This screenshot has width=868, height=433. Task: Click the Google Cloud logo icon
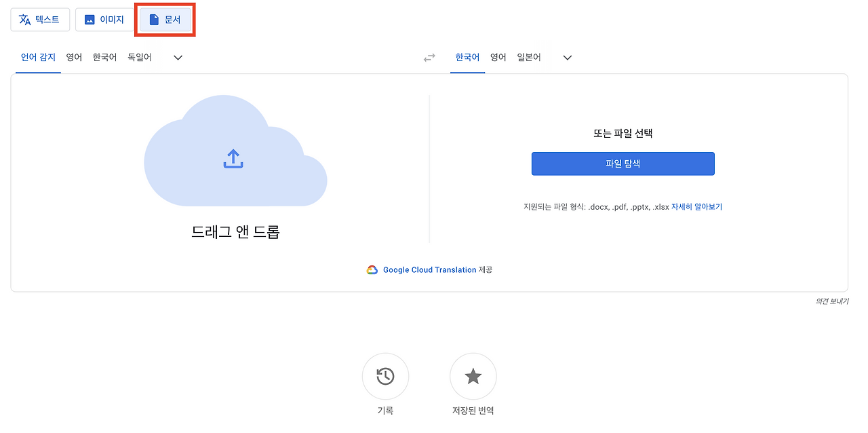click(372, 269)
